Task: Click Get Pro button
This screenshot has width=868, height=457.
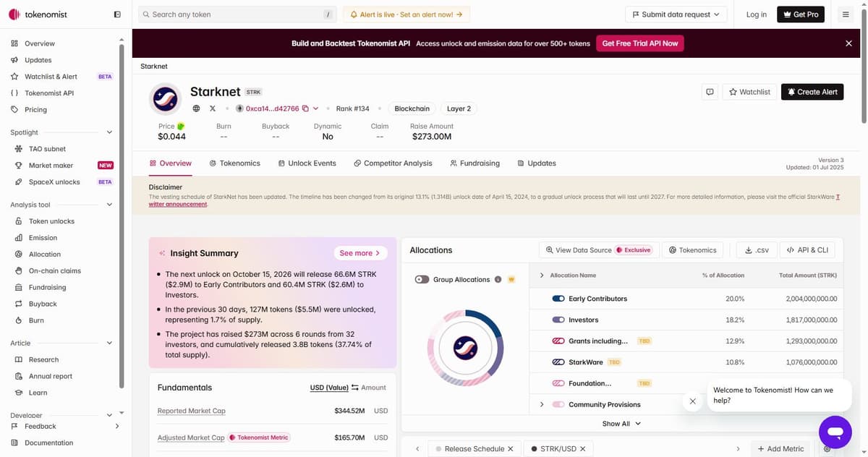Action: click(801, 14)
